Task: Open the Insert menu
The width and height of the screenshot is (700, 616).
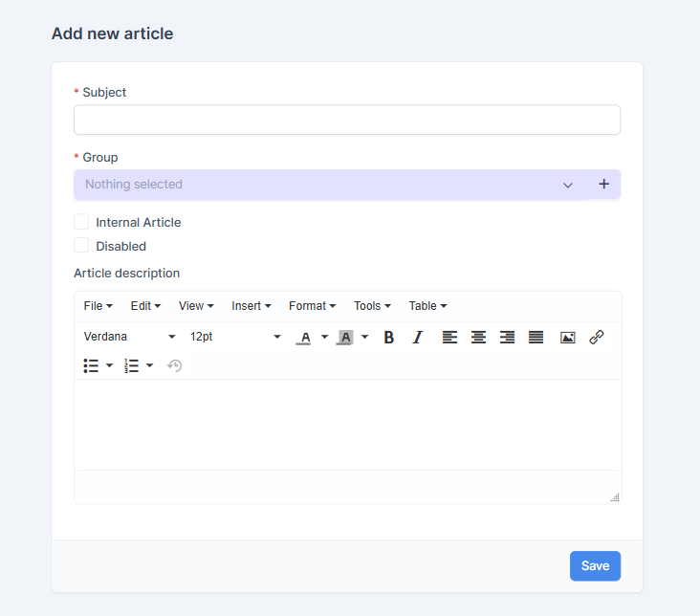Action: pyautogui.click(x=251, y=306)
